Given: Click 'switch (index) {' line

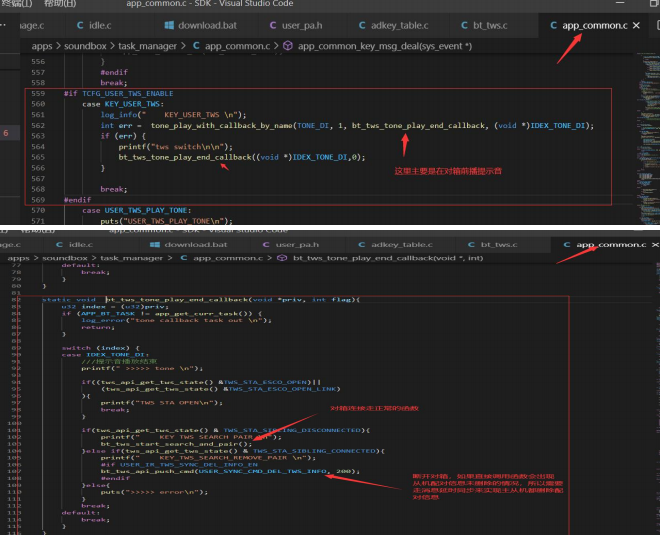Looking at the screenshot, I should tap(101, 348).
